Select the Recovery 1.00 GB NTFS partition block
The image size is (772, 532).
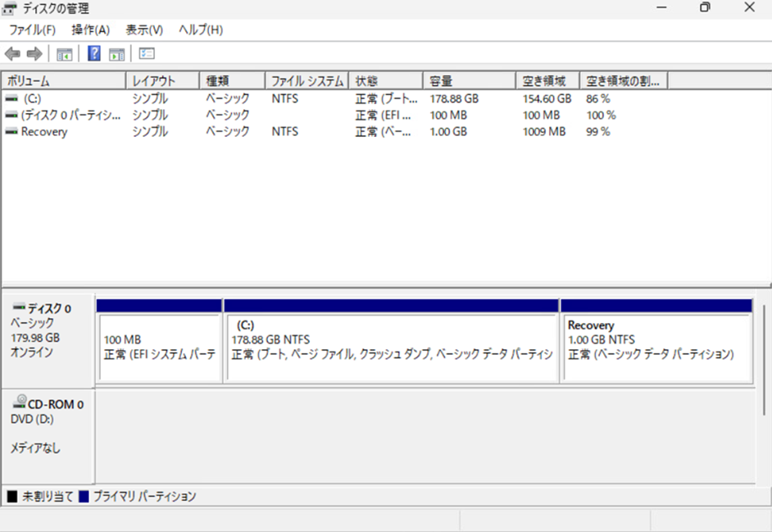(x=656, y=340)
